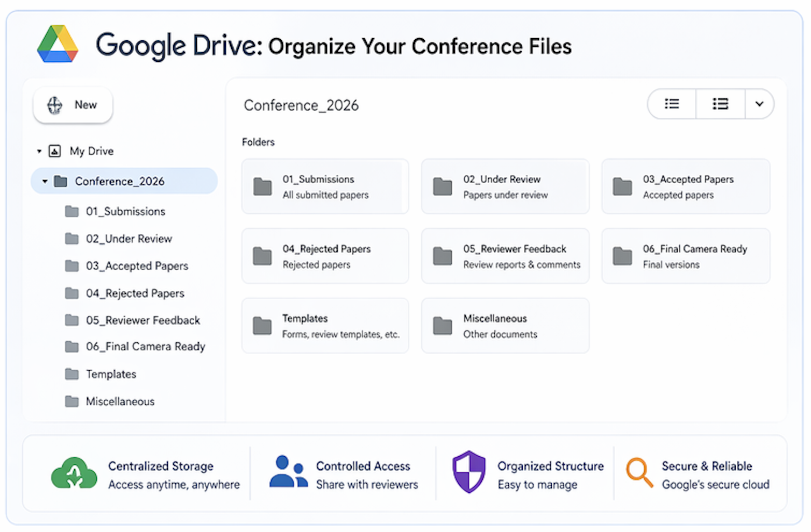Click the green Centralized Storage cloud icon
This screenshot has height=532, width=811.
(74, 473)
